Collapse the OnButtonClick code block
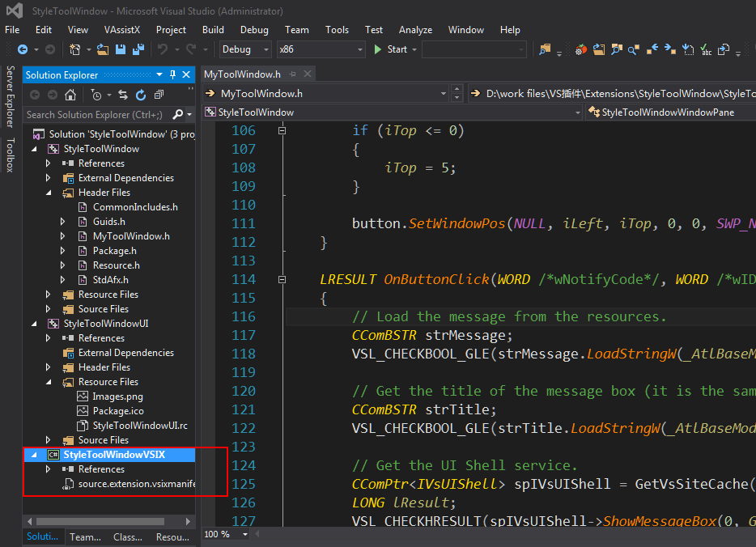The width and height of the screenshot is (756, 547). click(282, 279)
